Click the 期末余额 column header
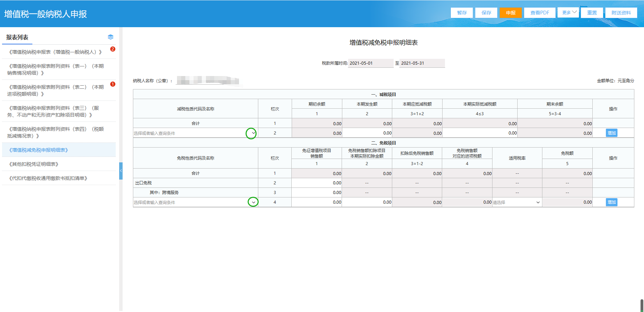 point(555,104)
